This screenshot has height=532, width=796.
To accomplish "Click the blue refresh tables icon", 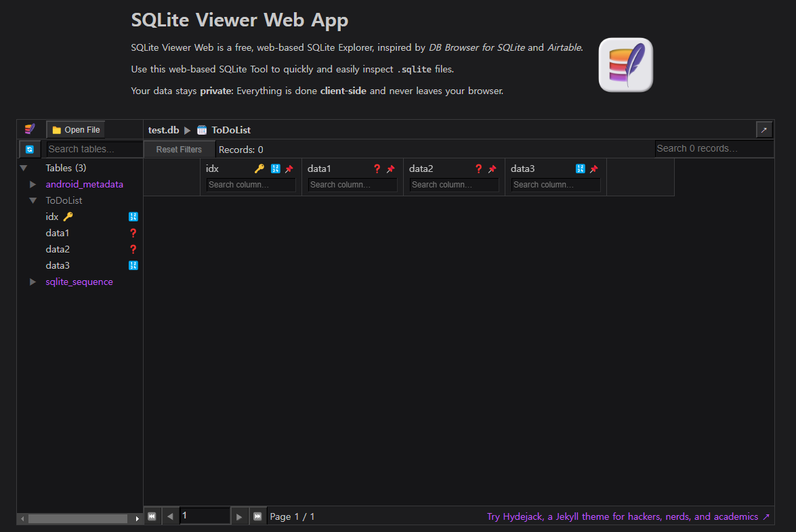I will (29, 149).
